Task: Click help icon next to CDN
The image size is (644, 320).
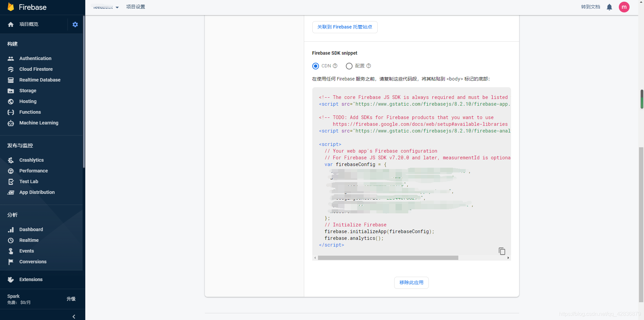Action: 335,66
